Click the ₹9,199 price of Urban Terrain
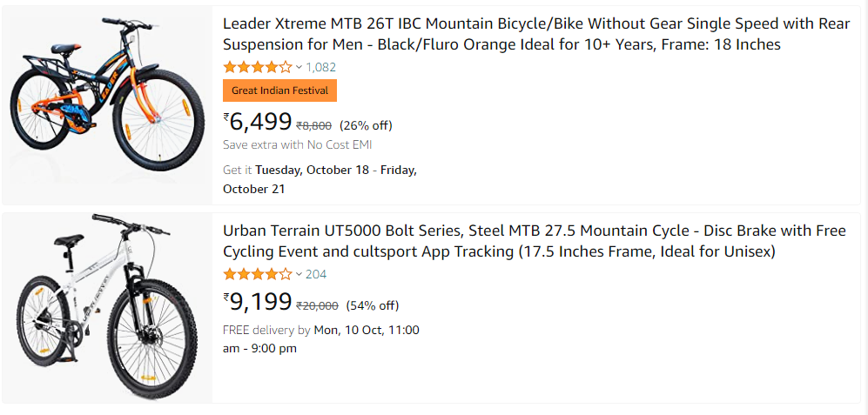 259,303
